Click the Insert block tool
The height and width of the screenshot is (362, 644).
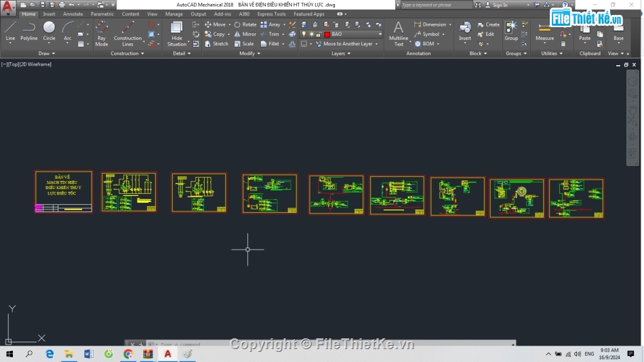coord(465,31)
